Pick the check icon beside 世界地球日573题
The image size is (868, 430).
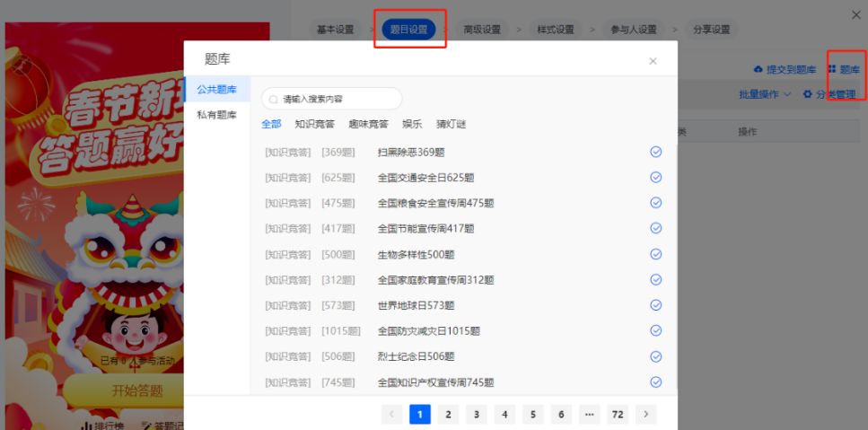coord(655,305)
